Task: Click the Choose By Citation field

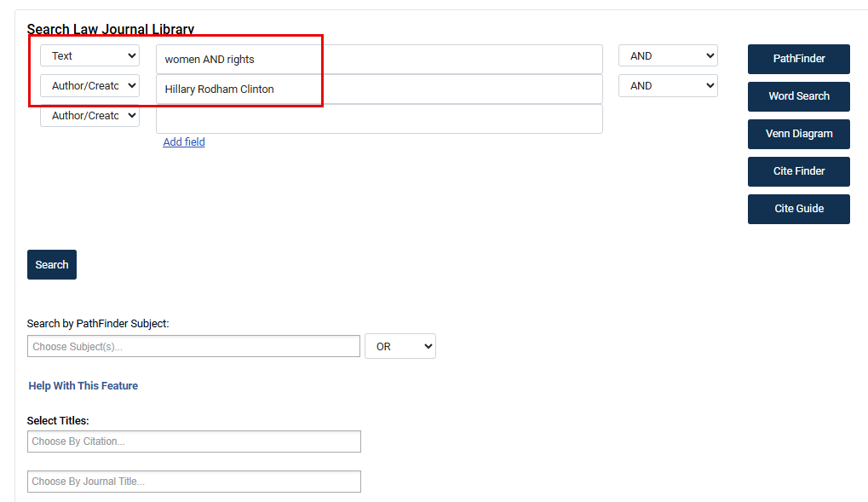Action: click(x=193, y=441)
